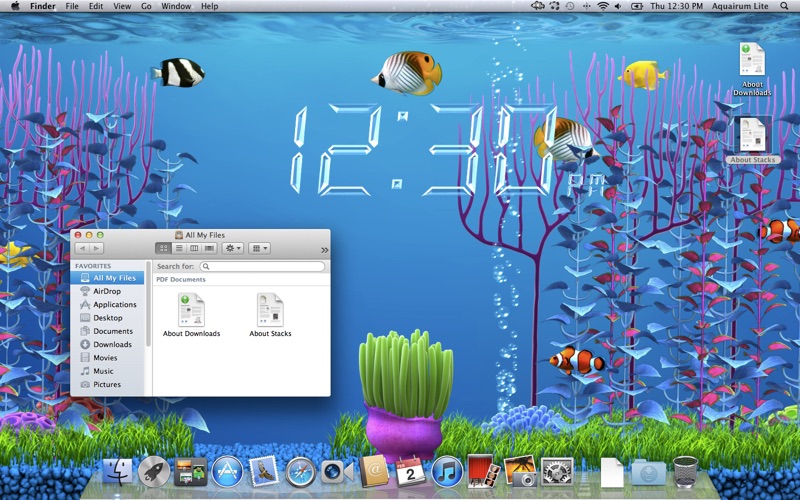Select Applications in the Finder sidebar
Viewport: 800px width, 500px height.
[x=114, y=305]
